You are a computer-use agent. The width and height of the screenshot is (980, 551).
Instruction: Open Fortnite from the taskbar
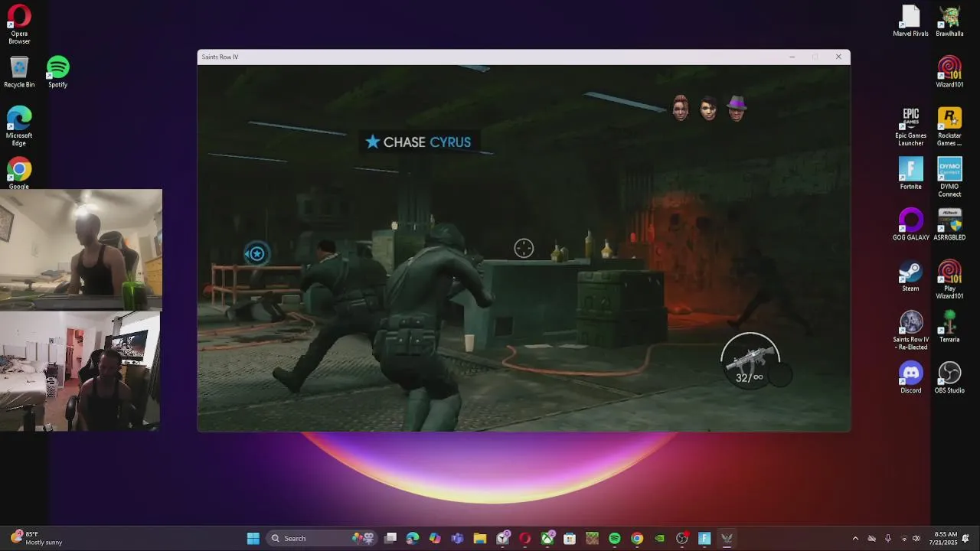point(704,539)
